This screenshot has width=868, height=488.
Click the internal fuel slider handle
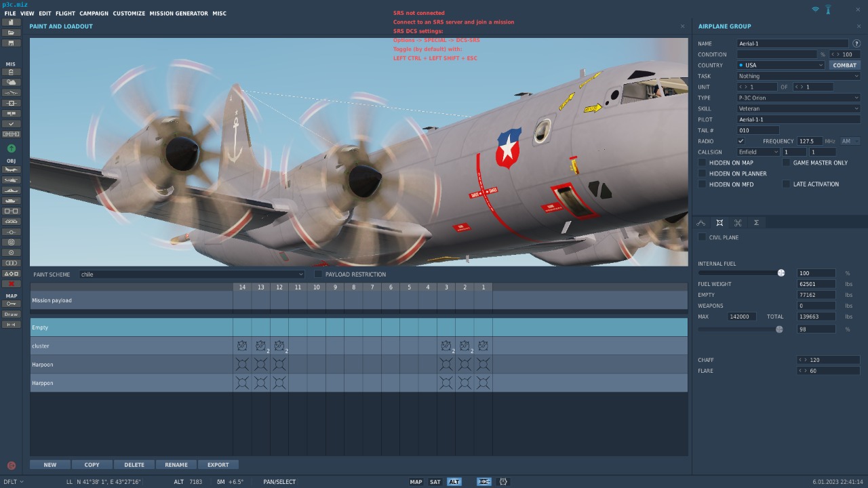[781, 273]
